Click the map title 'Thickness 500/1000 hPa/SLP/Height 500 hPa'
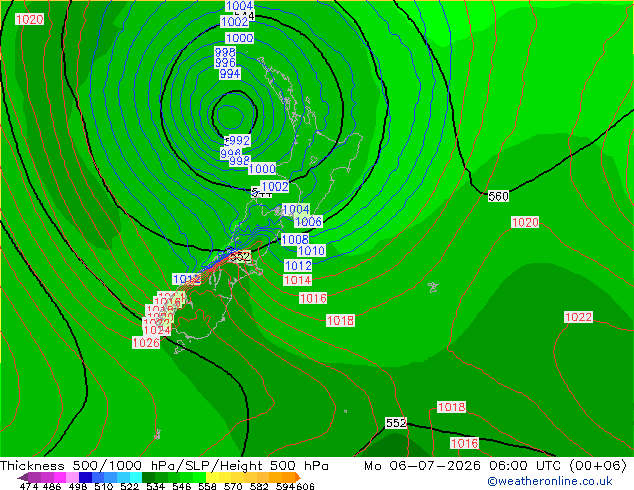Viewport: 634px width, 490px height. pyautogui.click(x=165, y=466)
